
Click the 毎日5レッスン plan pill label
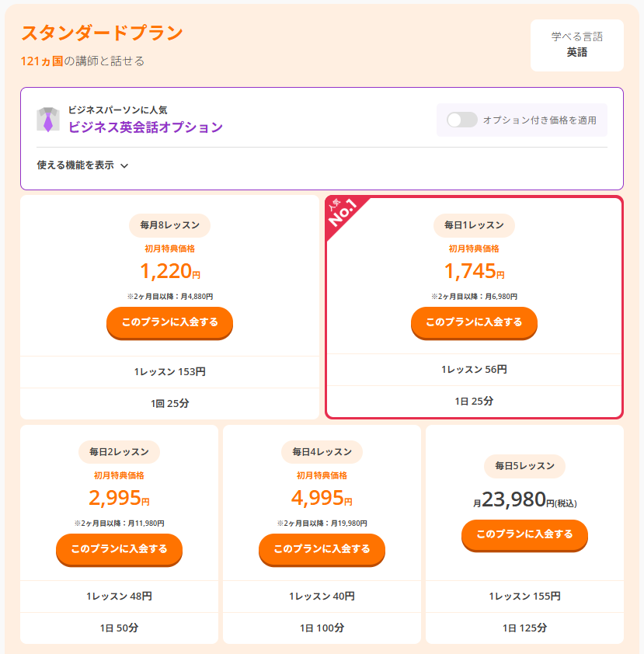[x=524, y=466]
